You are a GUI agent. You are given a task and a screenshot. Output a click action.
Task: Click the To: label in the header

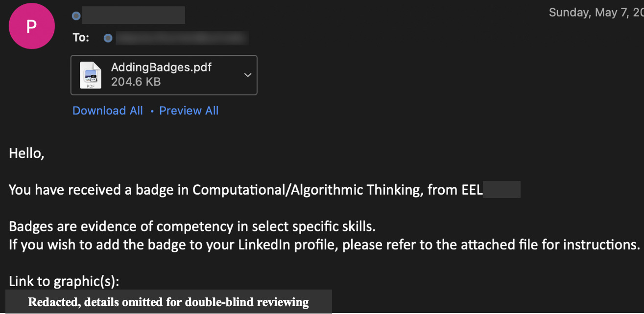(80, 37)
